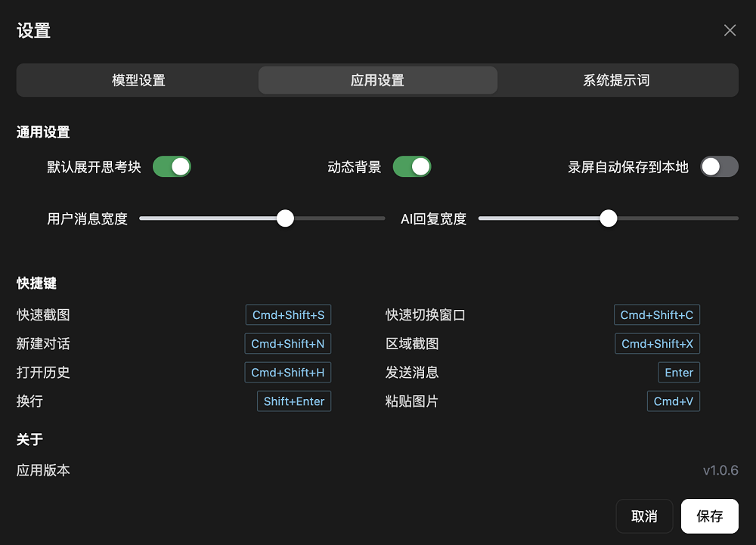
Task: Click the AI回复宽度 slider handle
Action: (x=608, y=218)
